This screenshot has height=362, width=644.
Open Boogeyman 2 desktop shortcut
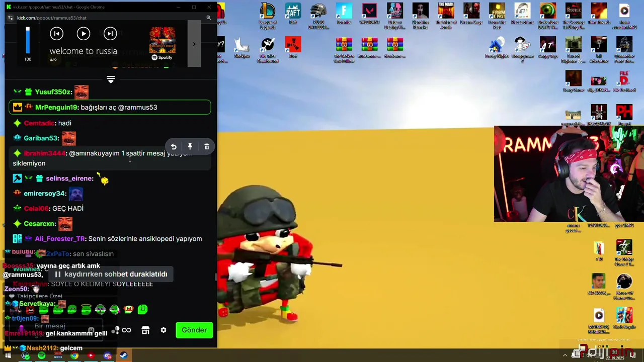tap(522, 50)
